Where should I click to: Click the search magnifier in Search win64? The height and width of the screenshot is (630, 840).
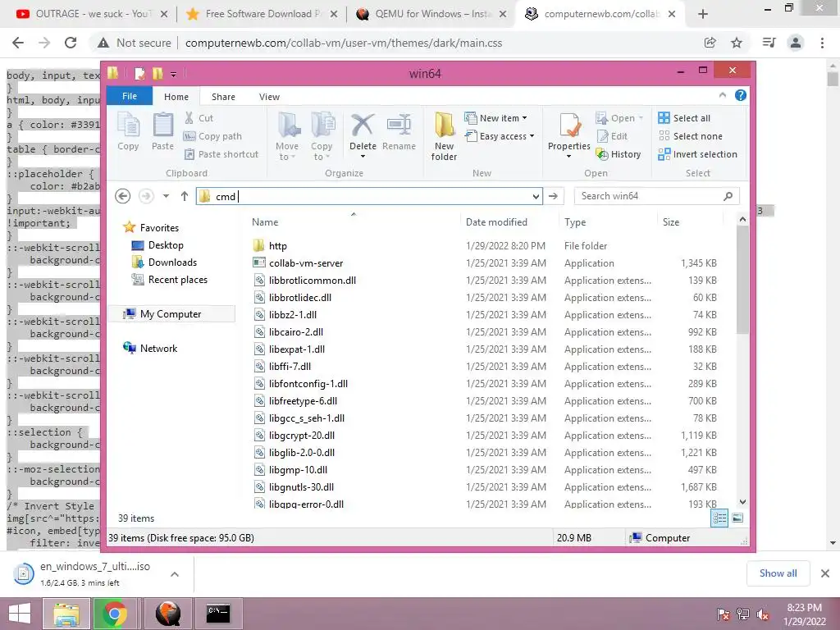click(728, 196)
